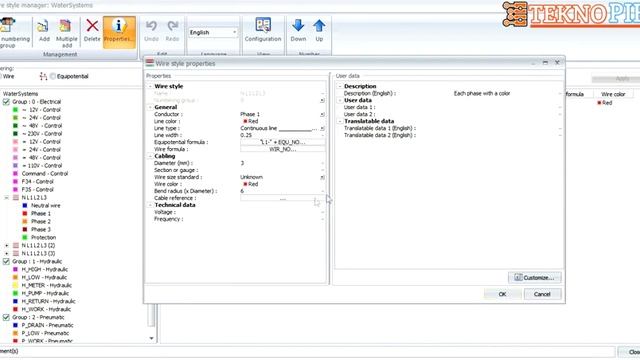Click the User data 1 field
Screen dimensions: 640x360
point(507,107)
